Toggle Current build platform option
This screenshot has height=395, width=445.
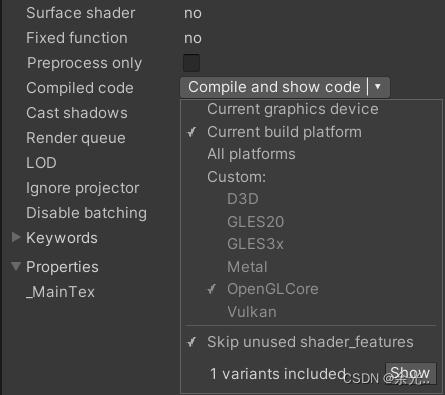[284, 132]
